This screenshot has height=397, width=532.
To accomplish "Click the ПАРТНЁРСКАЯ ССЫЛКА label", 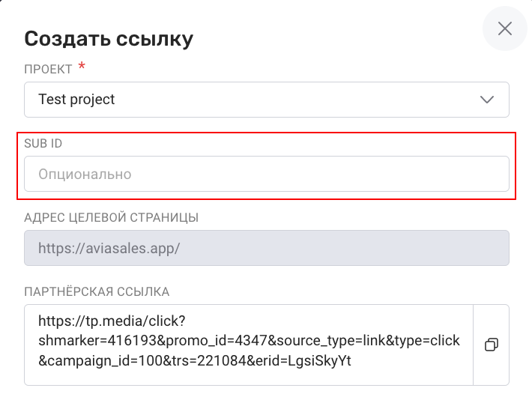I will click(x=97, y=292).
